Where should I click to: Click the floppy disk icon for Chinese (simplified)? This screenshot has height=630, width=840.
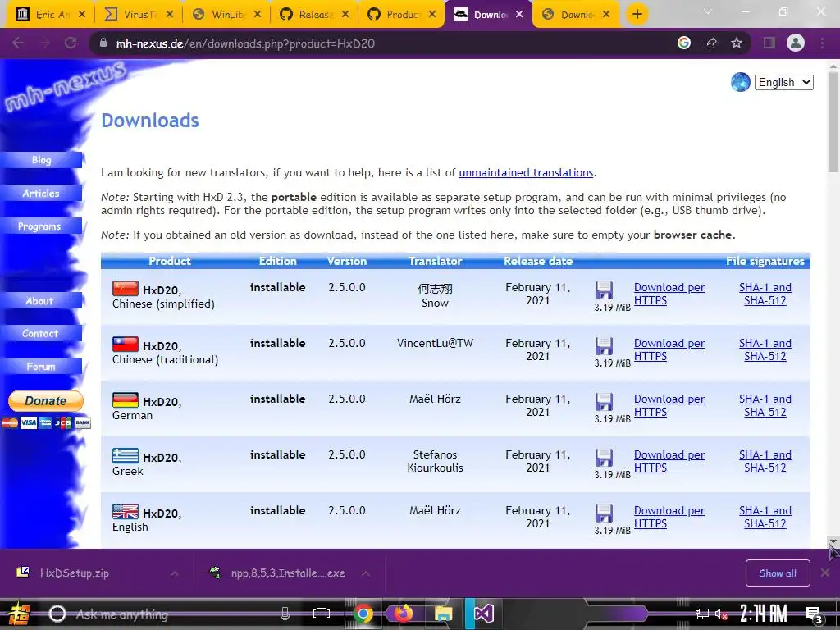tap(604, 290)
